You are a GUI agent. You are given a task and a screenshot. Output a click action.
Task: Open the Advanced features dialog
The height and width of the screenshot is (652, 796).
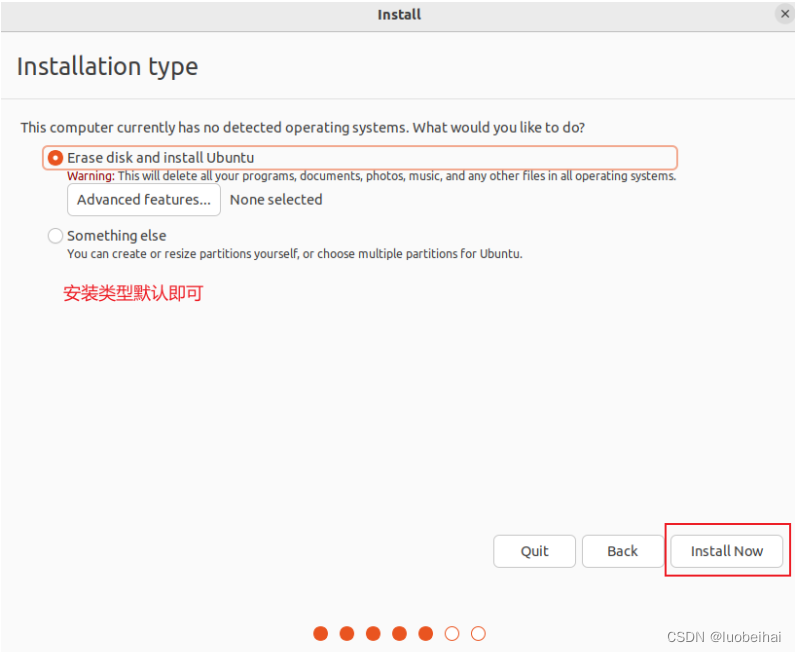(x=144, y=200)
